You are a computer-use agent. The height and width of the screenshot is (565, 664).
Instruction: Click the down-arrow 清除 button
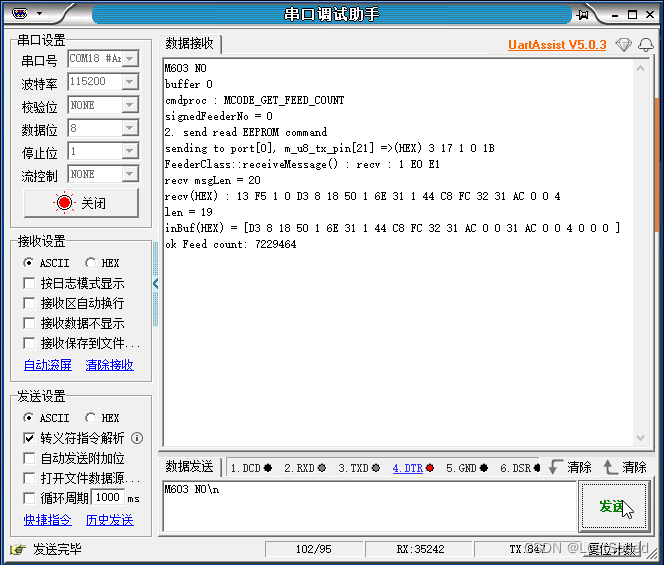tap(570, 467)
